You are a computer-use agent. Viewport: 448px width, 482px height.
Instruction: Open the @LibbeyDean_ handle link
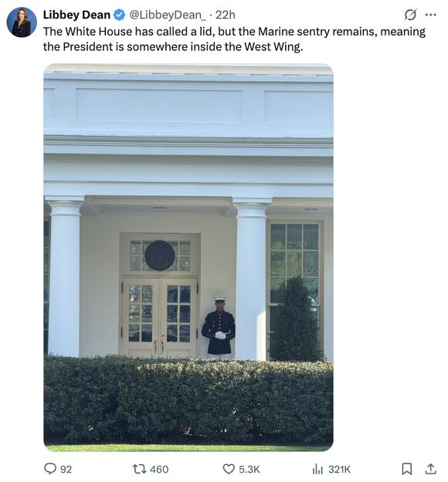click(168, 15)
